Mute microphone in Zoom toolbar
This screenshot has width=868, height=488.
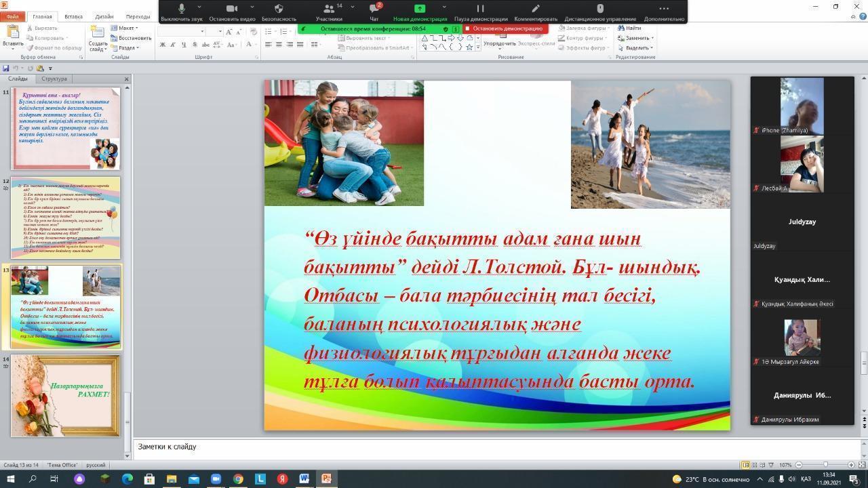pyautogui.click(x=181, y=9)
